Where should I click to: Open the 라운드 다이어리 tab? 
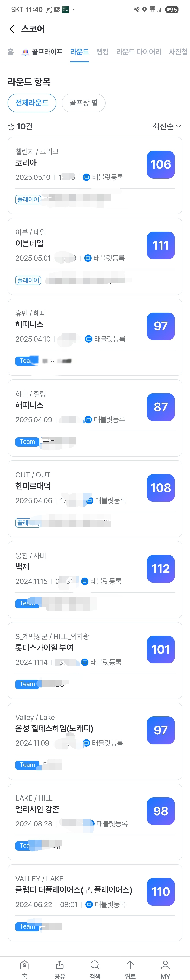pyautogui.click(x=138, y=52)
